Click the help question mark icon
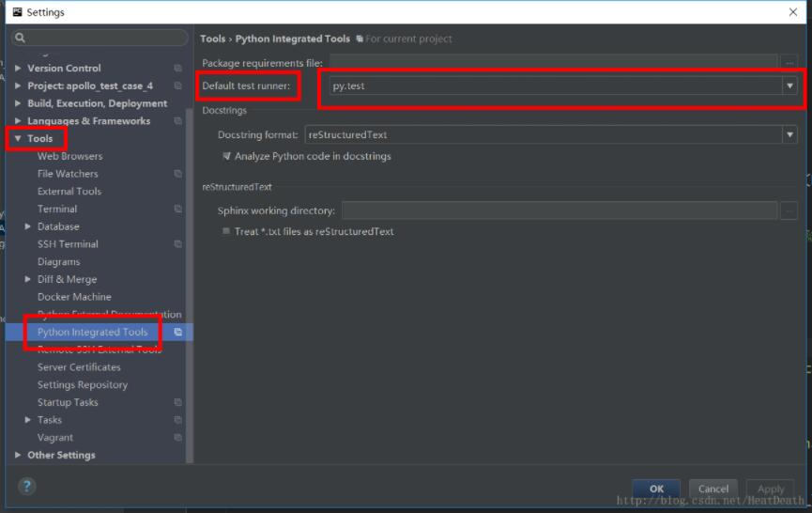Viewport: 812px width, 513px height. pos(27,486)
